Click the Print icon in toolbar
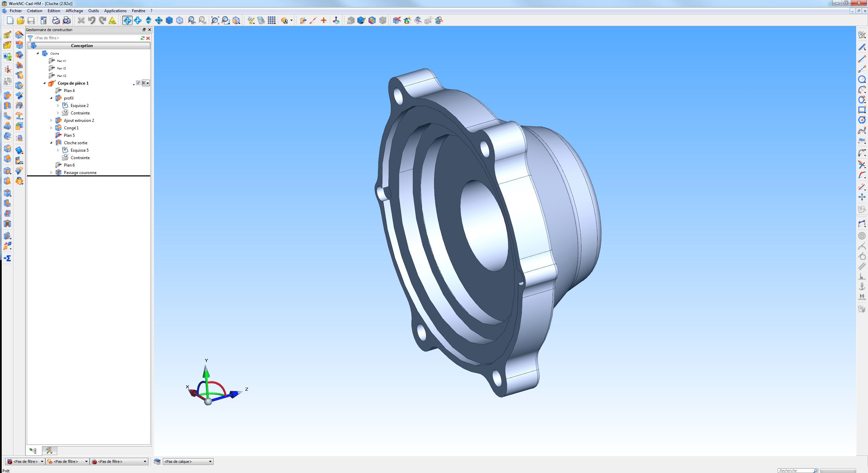The height and width of the screenshot is (473, 868). (x=56, y=21)
